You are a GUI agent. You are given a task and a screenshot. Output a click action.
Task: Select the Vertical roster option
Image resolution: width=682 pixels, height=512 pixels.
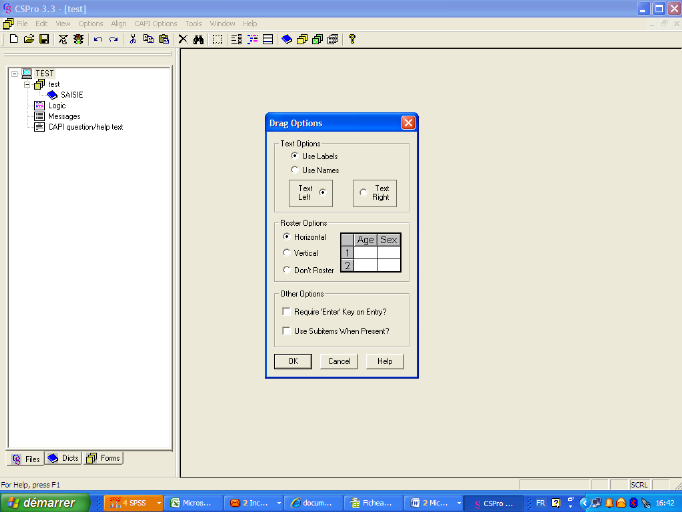pyautogui.click(x=287, y=253)
